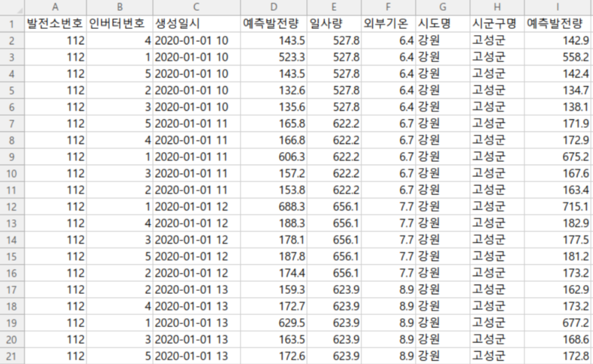Select column A header
The image size is (593, 364).
(x=55, y=7)
